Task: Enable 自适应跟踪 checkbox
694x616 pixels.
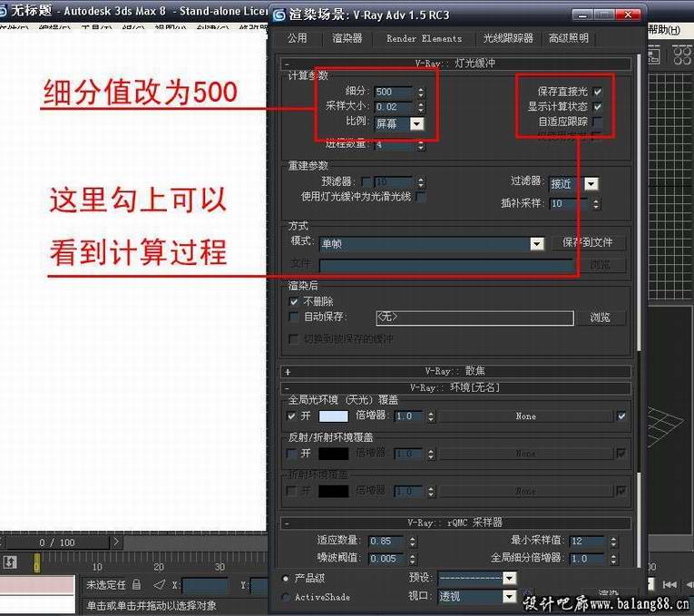Action: [x=598, y=122]
